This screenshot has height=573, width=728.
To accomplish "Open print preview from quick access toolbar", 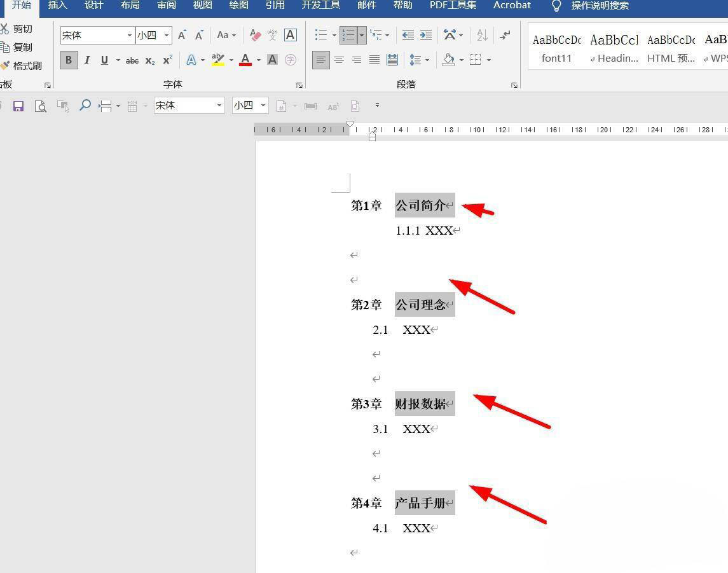I will (x=41, y=106).
